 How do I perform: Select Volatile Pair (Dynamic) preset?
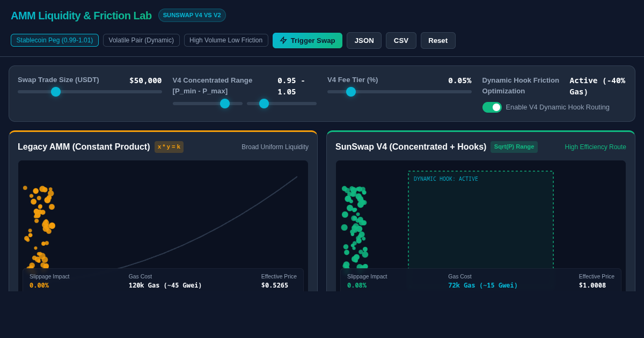141,40
